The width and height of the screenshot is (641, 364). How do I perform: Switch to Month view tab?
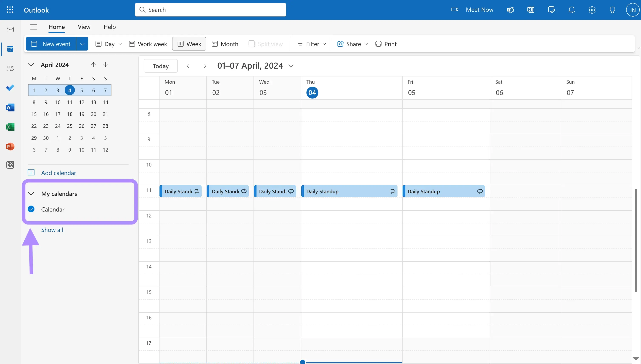(x=225, y=44)
